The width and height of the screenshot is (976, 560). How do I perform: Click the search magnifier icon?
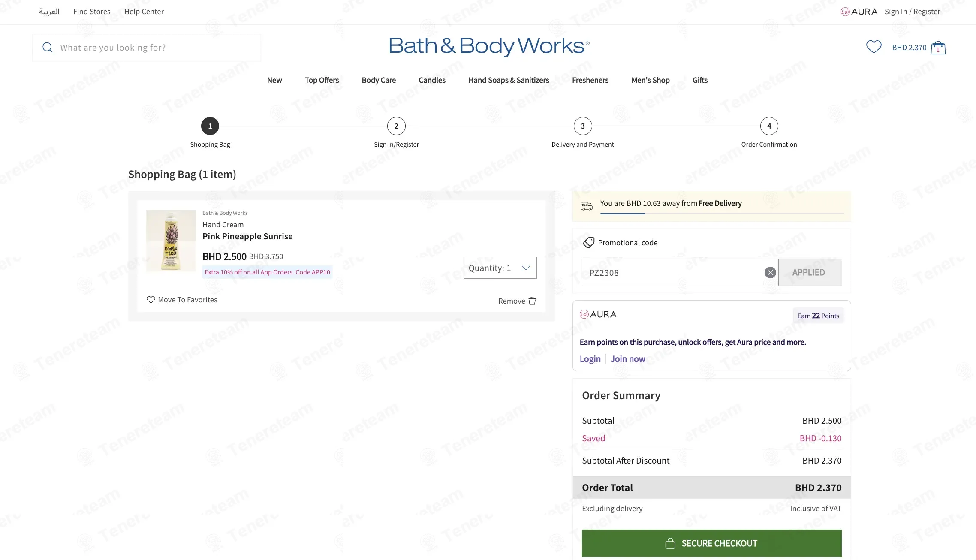(x=48, y=48)
